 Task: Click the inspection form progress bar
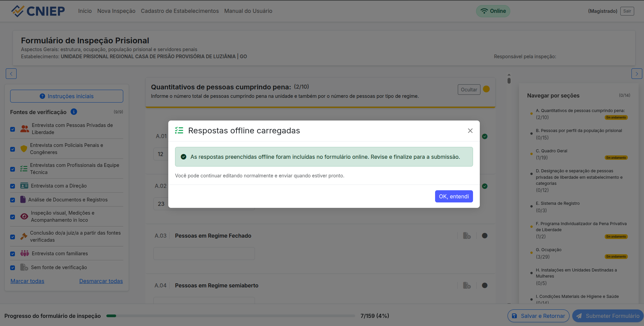(x=230, y=316)
